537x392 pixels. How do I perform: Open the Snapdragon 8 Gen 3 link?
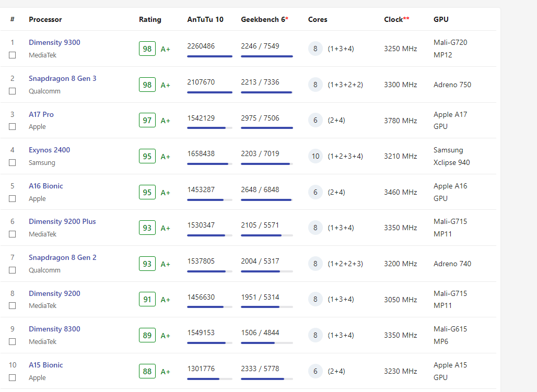[x=62, y=78]
